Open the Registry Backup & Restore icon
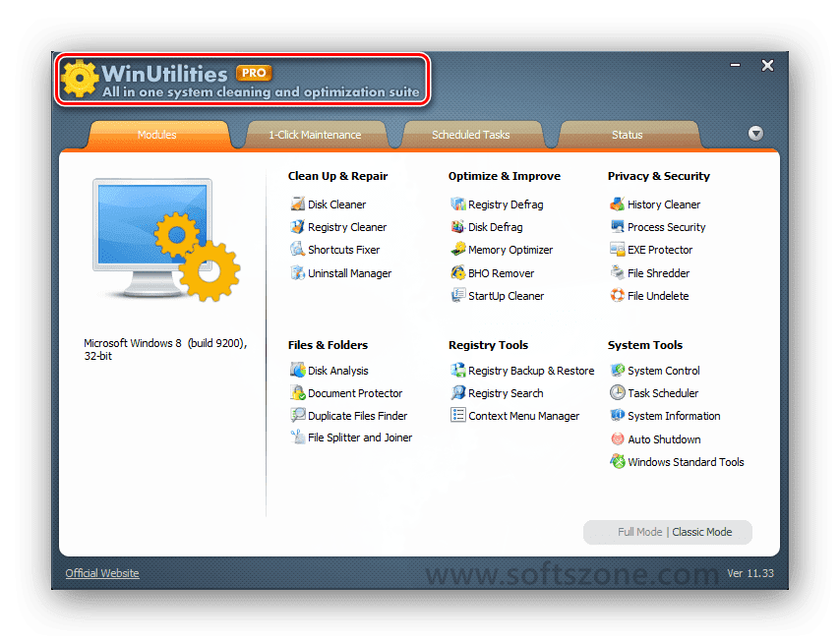840x641 pixels. 458,370
